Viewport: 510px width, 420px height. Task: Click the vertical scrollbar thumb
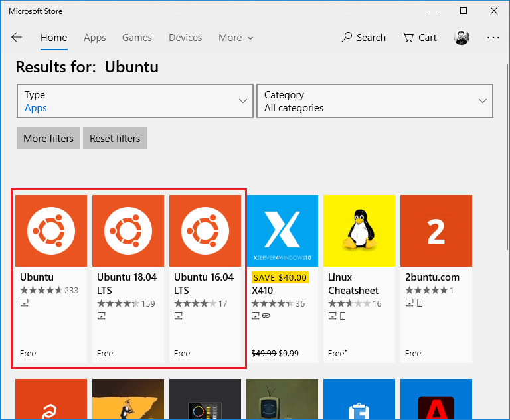[508, 157]
